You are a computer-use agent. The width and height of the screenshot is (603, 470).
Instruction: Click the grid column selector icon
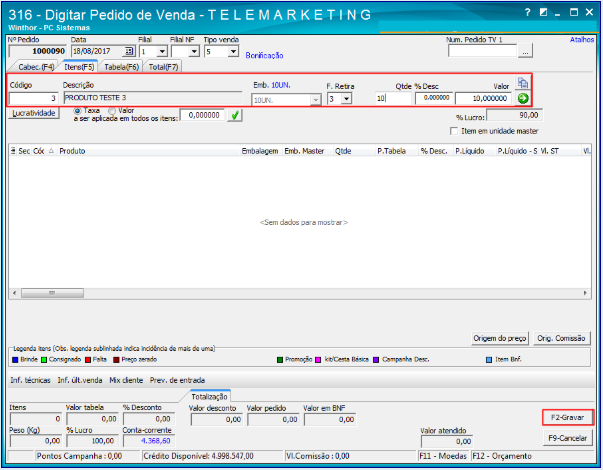pyautogui.click(x=13, y=151)
